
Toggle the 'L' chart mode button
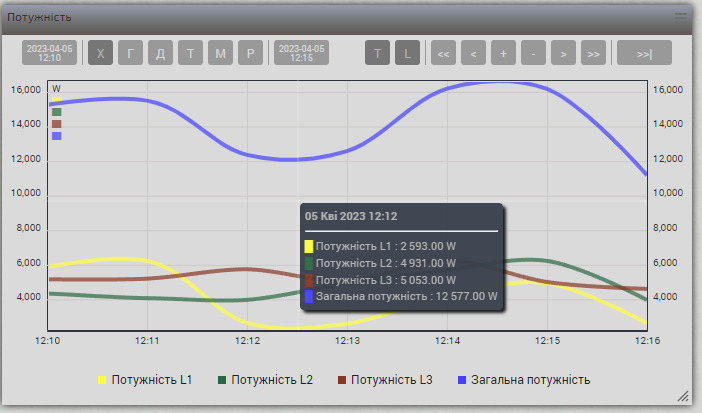coord(407,53)
